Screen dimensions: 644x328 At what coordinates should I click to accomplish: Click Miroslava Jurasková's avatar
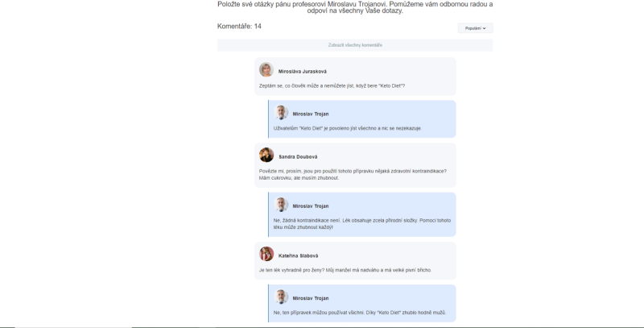coord(266,69)
